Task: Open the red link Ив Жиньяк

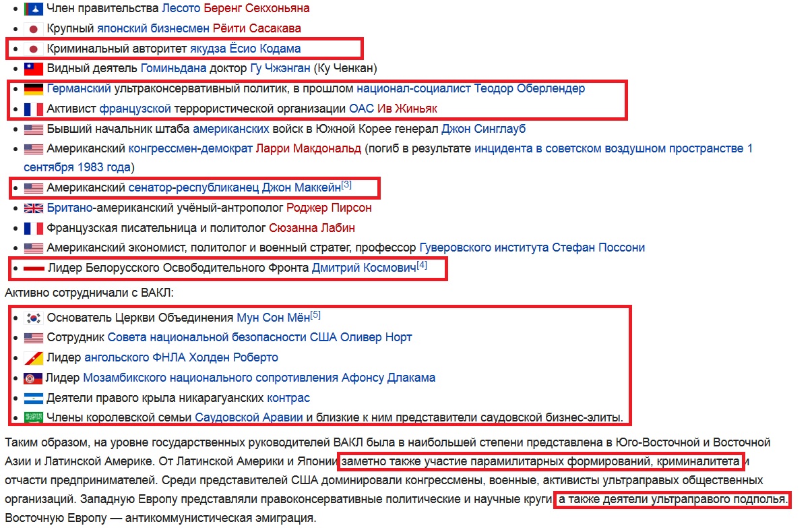Action: [407, 109]
